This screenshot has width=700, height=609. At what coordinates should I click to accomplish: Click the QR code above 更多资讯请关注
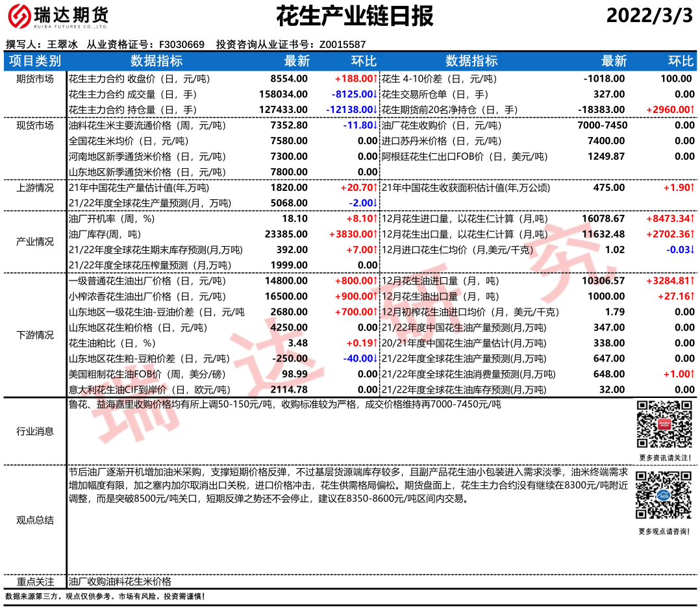663,424
